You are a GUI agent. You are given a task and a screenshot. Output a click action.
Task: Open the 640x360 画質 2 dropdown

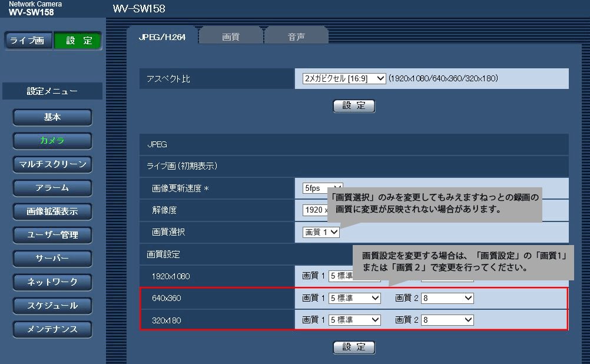pos(448,298)
